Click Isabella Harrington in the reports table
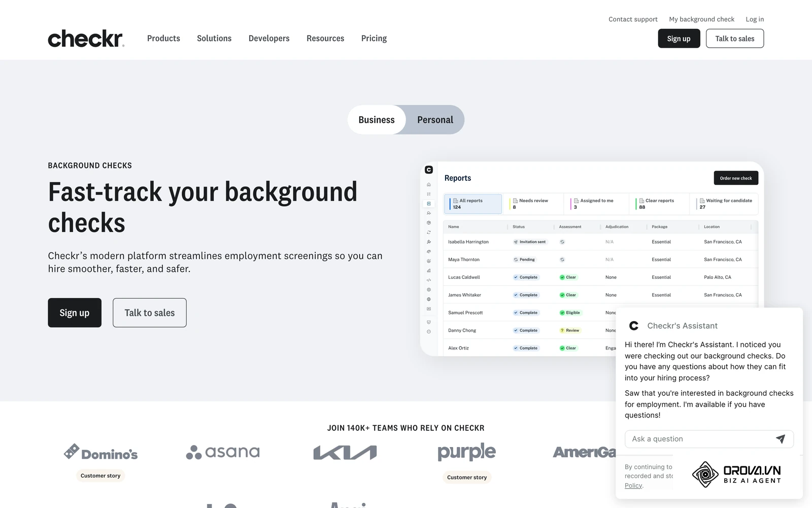Screen dimensions: 812x508 coord(468,242)
